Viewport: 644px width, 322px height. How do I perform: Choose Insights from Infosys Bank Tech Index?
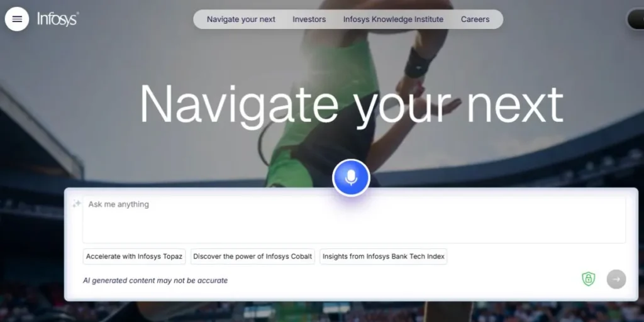click(384, 257)
